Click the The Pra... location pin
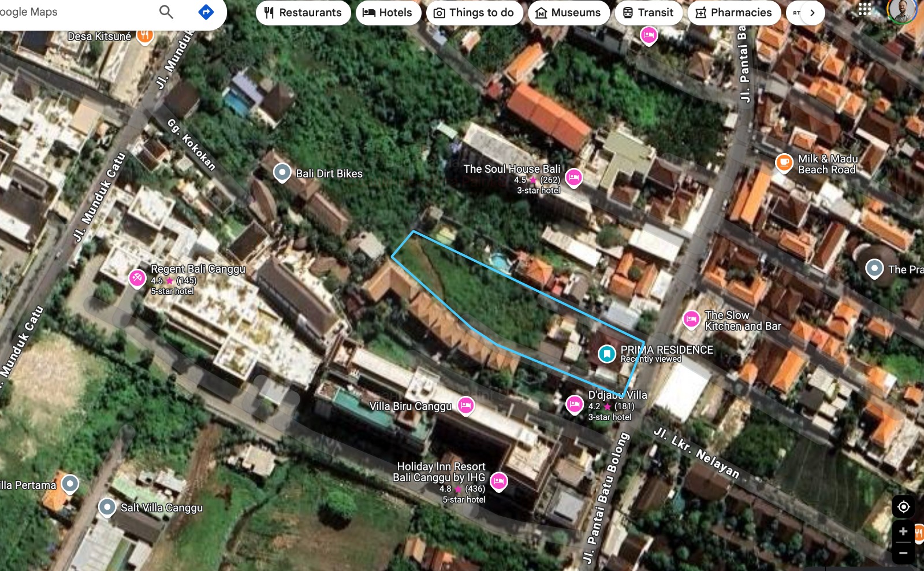The height and width of the screenshot is (571, 924). coord(874,269)
